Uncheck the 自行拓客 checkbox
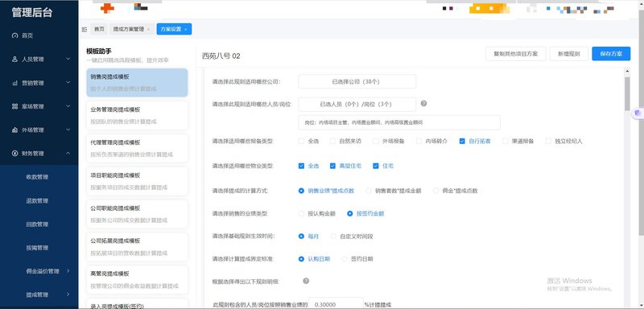Viewport: 644px width, 309px height. (x=462, y=141)
